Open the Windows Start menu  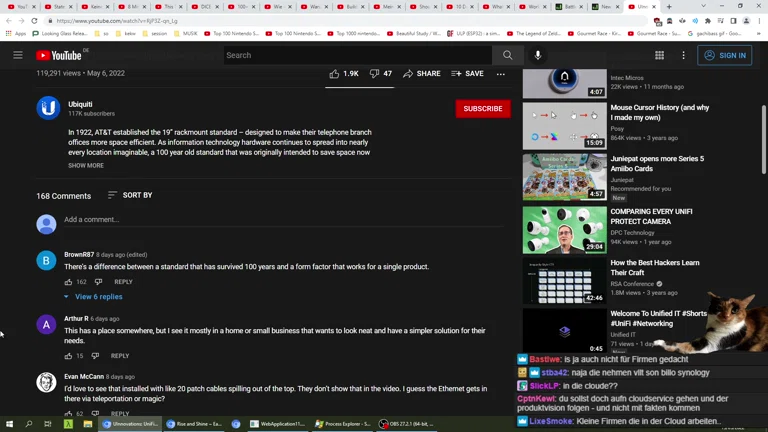tap(9, 424)
